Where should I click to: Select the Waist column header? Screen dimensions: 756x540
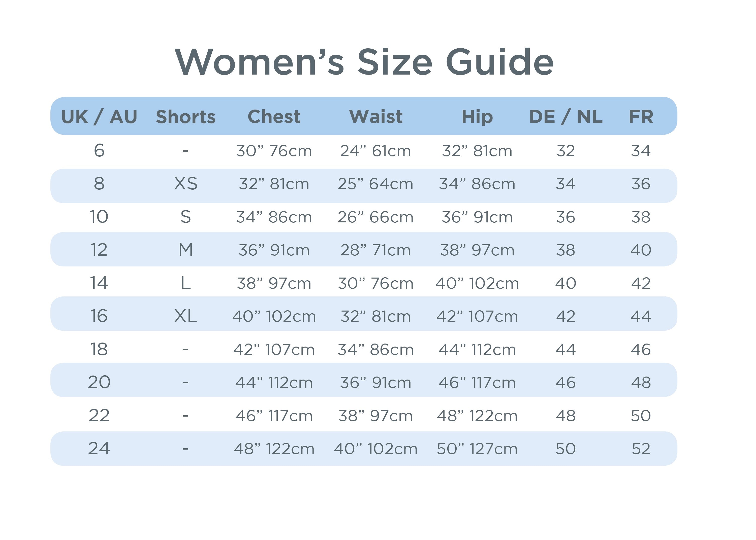click(376, 117)
